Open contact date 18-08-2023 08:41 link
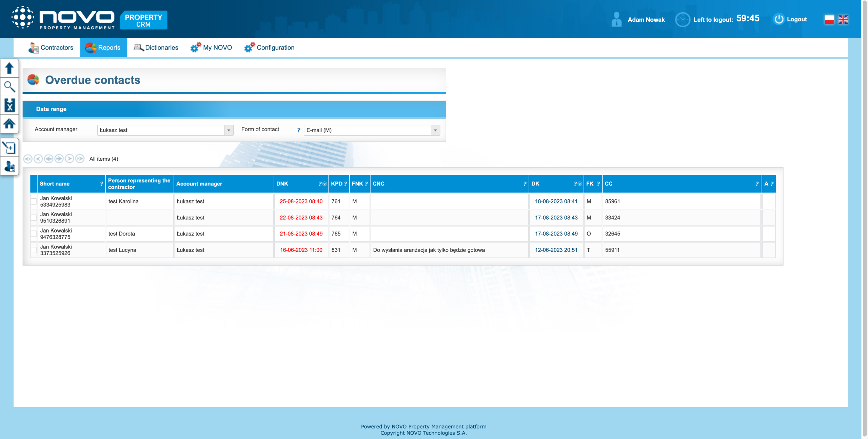Viewport: 868px width, 439px height. [556, 201]
